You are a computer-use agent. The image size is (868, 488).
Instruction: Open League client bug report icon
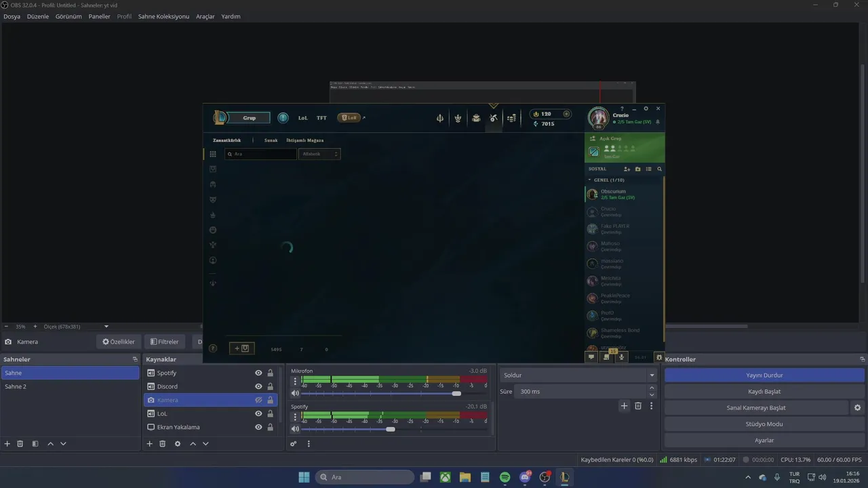click(x=659, y=357)
